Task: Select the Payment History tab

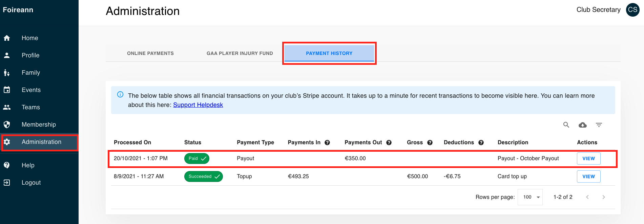Action: point(329,53)
